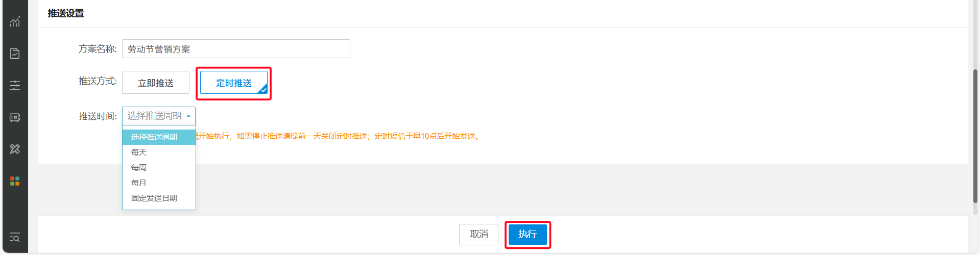
Task: Click the blue 执行 button
Action: 528,235
